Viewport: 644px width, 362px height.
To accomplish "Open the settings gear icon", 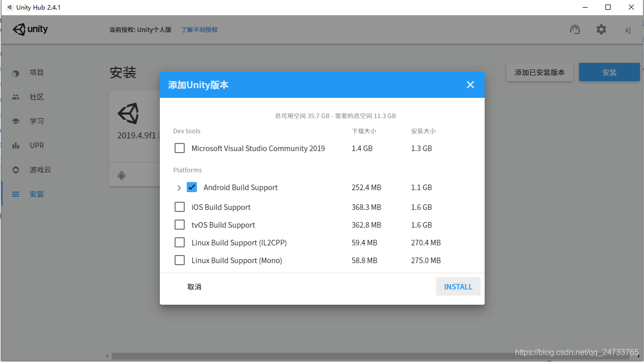I will pos(601,29).
